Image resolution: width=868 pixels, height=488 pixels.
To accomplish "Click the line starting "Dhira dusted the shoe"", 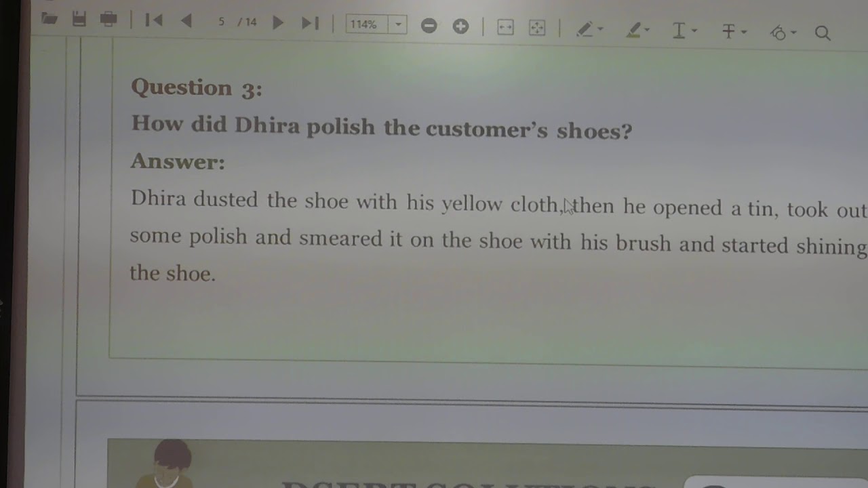I will pyautogui.click(x=499, y=205).
